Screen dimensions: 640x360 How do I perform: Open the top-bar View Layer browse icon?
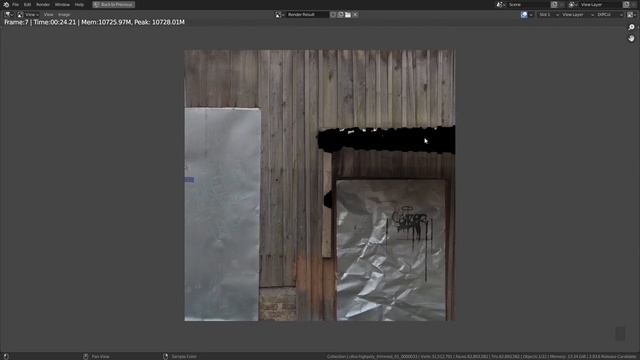point(573,4)
